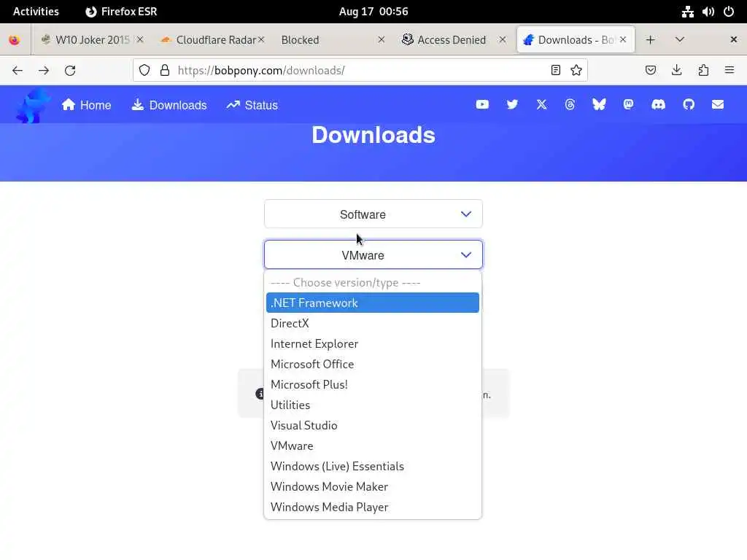Switch to the Cloudflare Radar tab

pyautogui.click(x=212, y=39)
